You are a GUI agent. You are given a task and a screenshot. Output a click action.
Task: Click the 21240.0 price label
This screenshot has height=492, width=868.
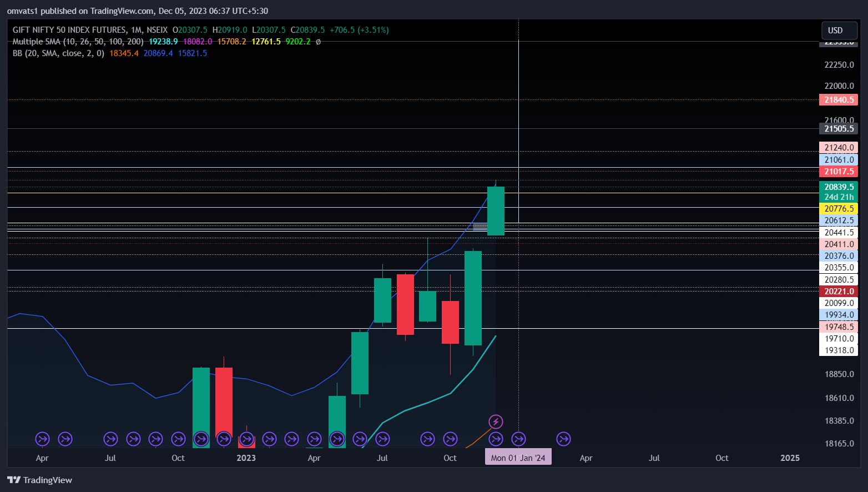pos(839,148)
